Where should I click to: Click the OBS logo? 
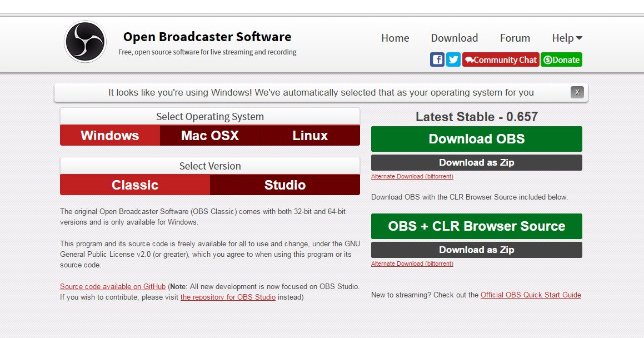84,41
